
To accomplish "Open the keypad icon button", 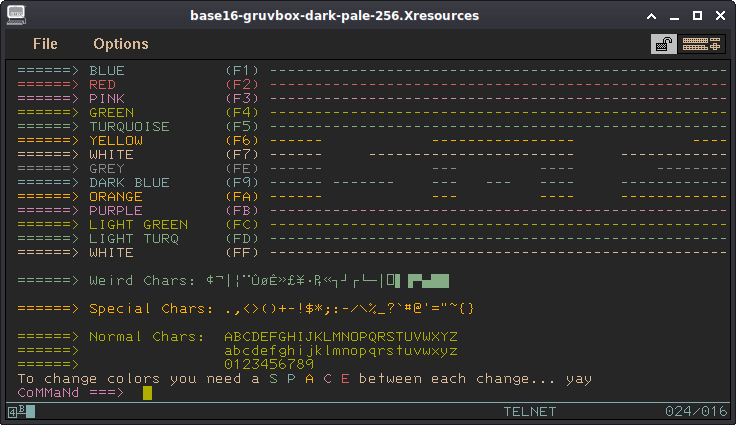I will pyautogui.click(x=701, y=44).
